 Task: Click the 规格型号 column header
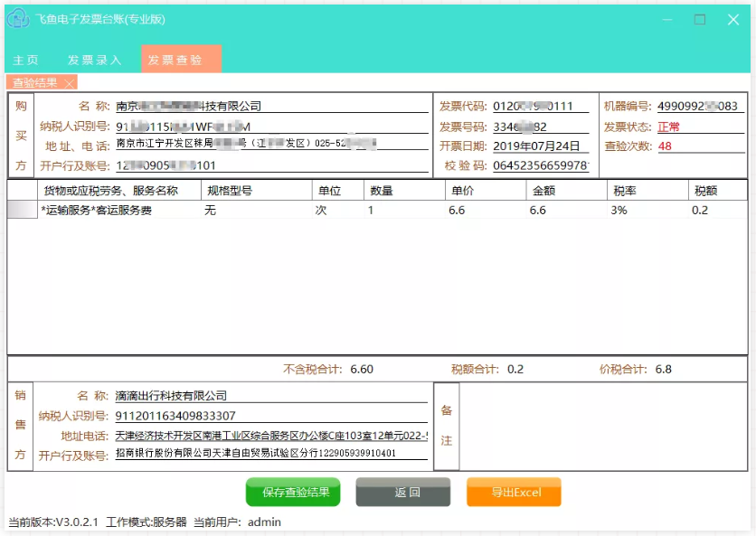pos(257,191)
